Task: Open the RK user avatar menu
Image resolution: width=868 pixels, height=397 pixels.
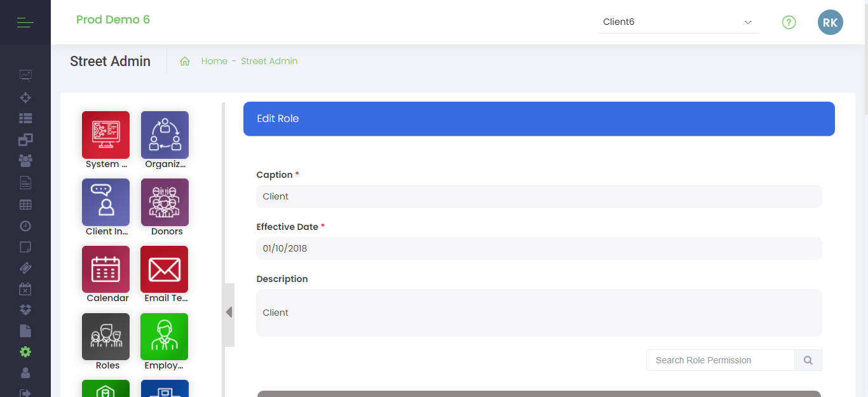Action: click(x=831, y=22)
